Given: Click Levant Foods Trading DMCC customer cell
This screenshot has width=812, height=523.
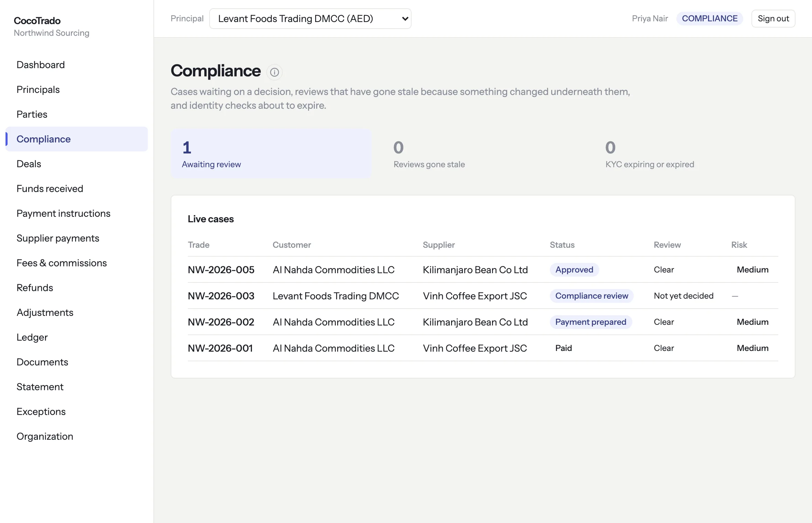Looking at the screenshot, I should [x=335, y=296].
